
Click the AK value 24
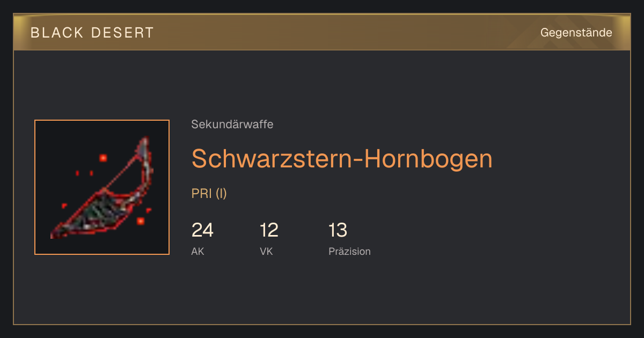tap(202, 230)
